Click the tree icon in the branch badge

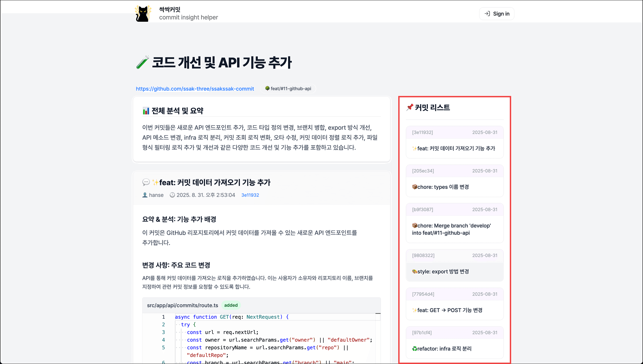(x=267, y=89)
